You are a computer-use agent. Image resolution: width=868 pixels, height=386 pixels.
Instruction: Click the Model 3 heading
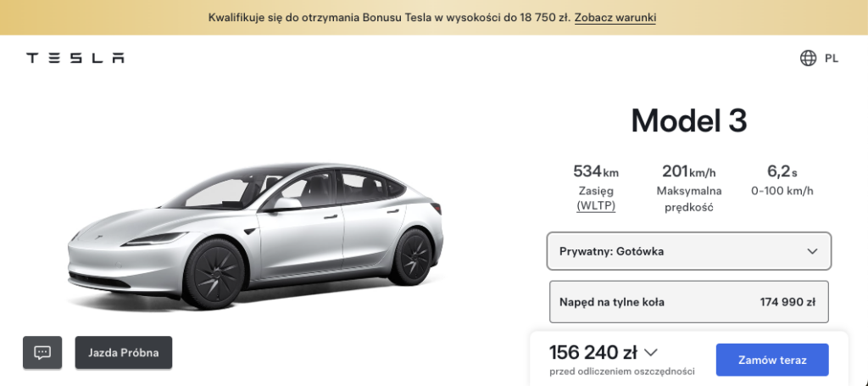click(688, 120)
